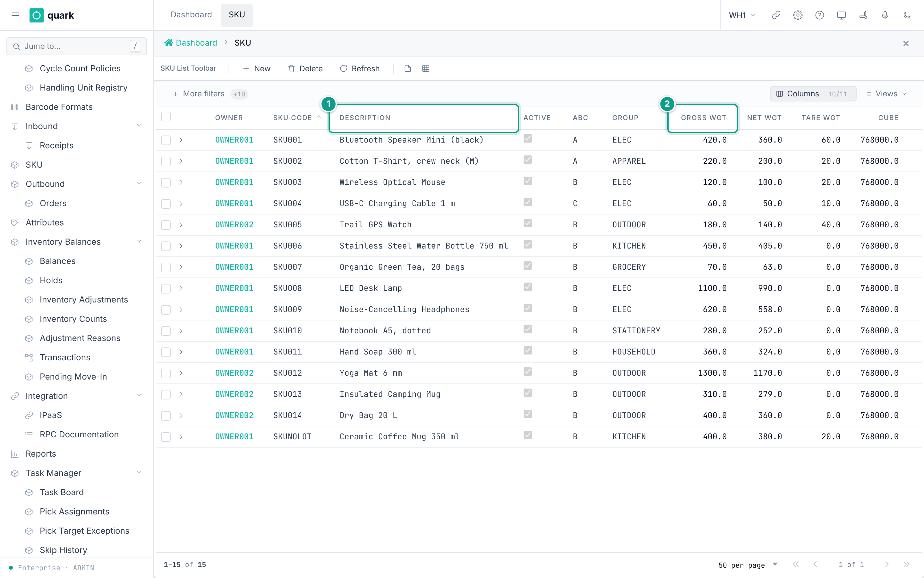Tick the select-all header checkbox
Viewport: 924px width, 578px height.
(166, 117)
